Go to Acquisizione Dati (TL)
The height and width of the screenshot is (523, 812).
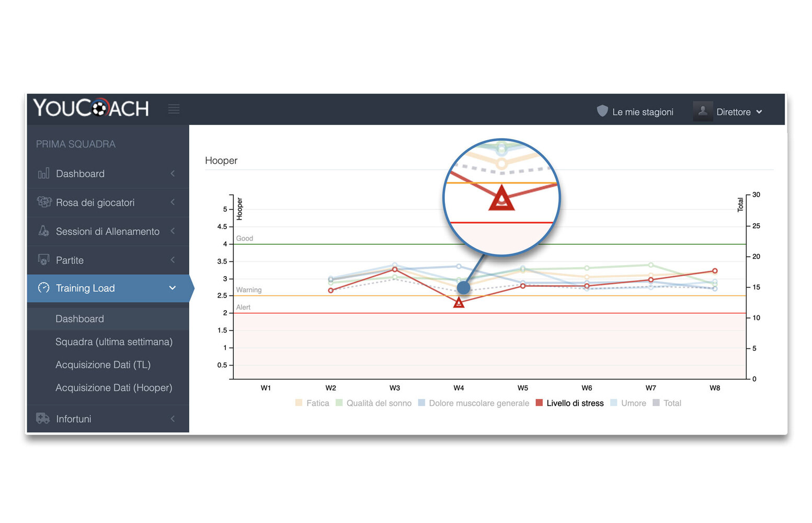pyautogui.click(x=102, y=365)
